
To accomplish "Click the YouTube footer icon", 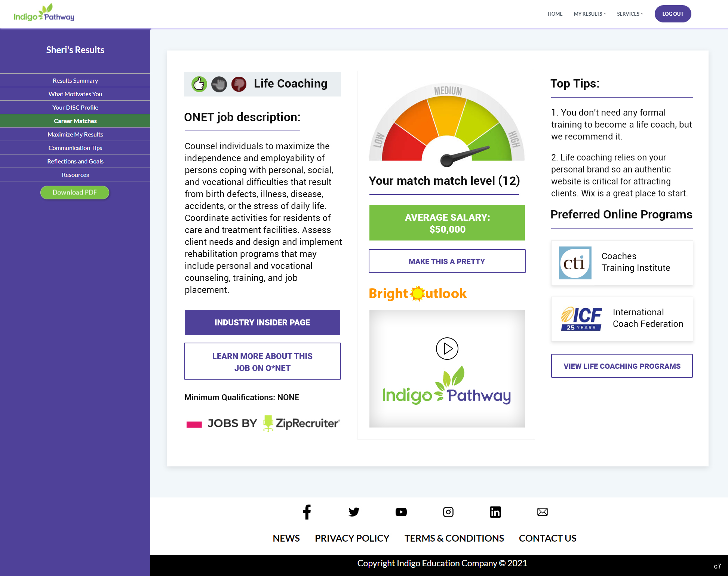I will pyautogui.click(x=401, y=512).
